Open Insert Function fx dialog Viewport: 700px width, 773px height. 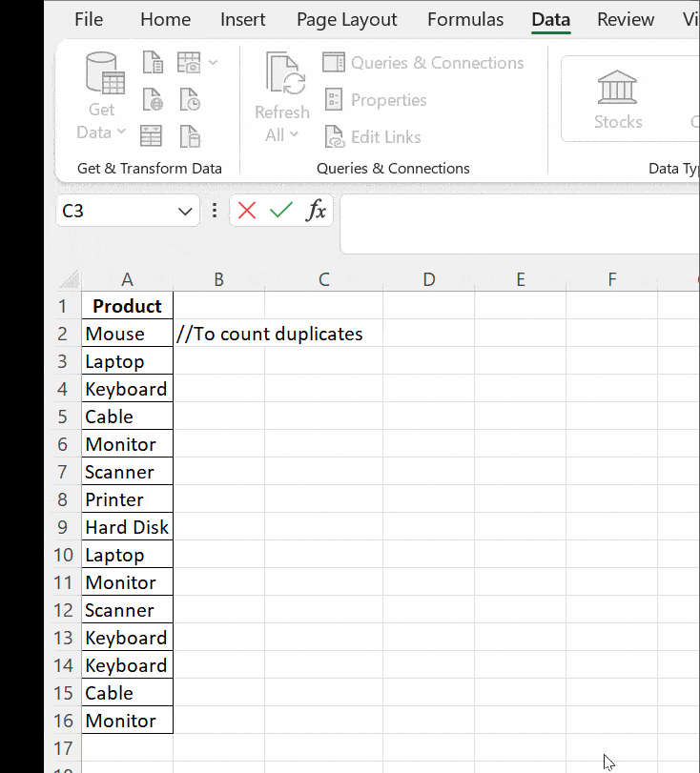316,211
